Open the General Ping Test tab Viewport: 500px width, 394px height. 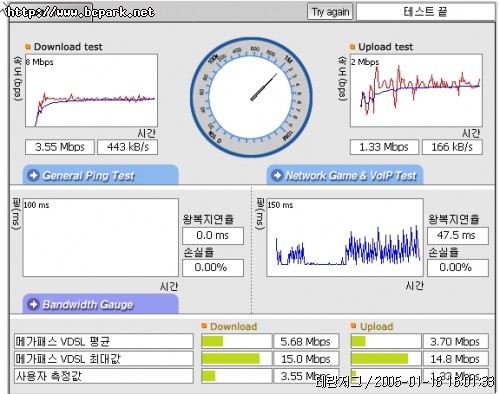tap(101, 175)
